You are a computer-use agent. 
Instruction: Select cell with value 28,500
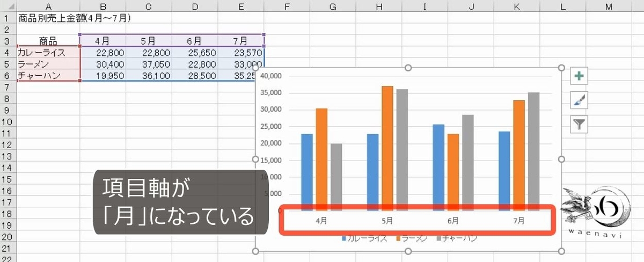pos(195,76)
